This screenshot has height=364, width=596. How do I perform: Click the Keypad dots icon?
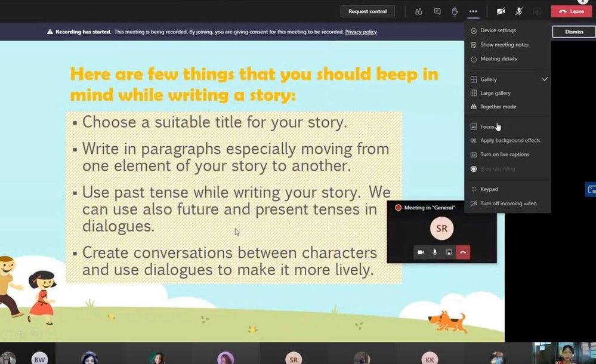click(x=474, y=189)
